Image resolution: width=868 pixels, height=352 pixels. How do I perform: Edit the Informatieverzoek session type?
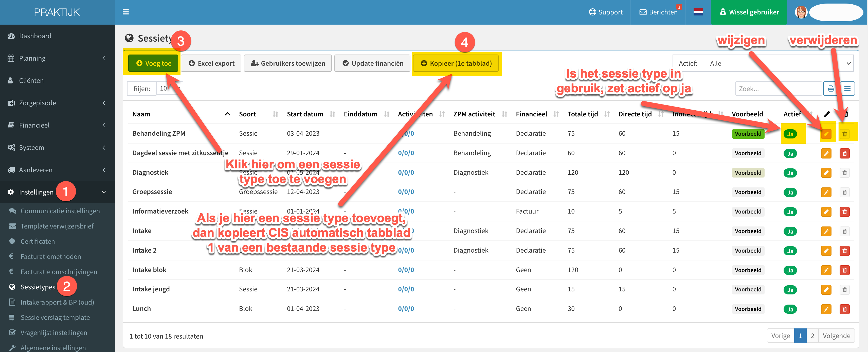[826, 212]
